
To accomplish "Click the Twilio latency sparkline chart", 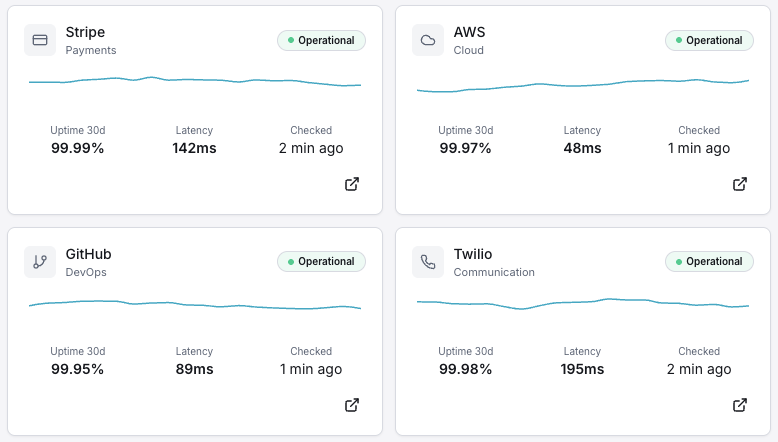I will pos(583,303).
